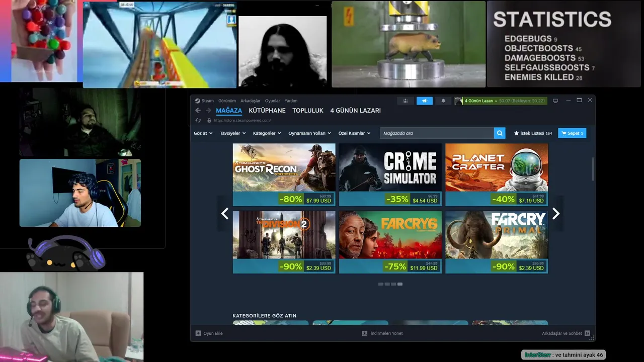
Task: Open the Görünüm menu
Action: 227,101
